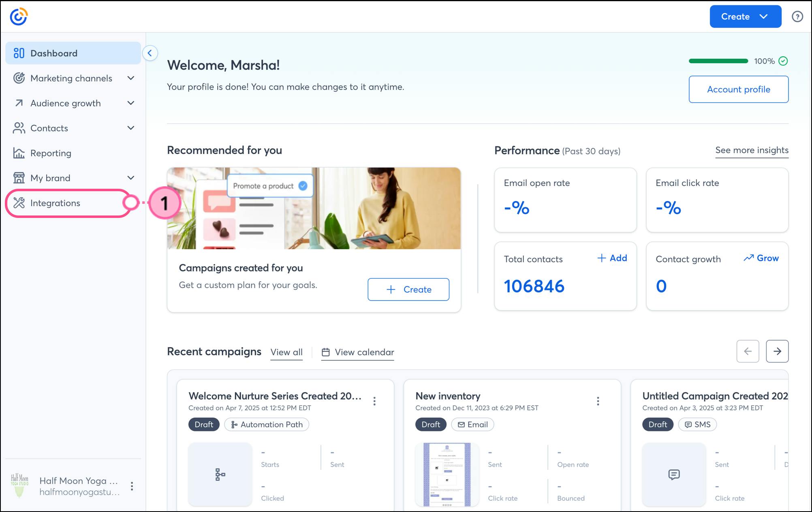Open Reporting from the sidebar
812x512 pixels.
(x=51, y=153)
